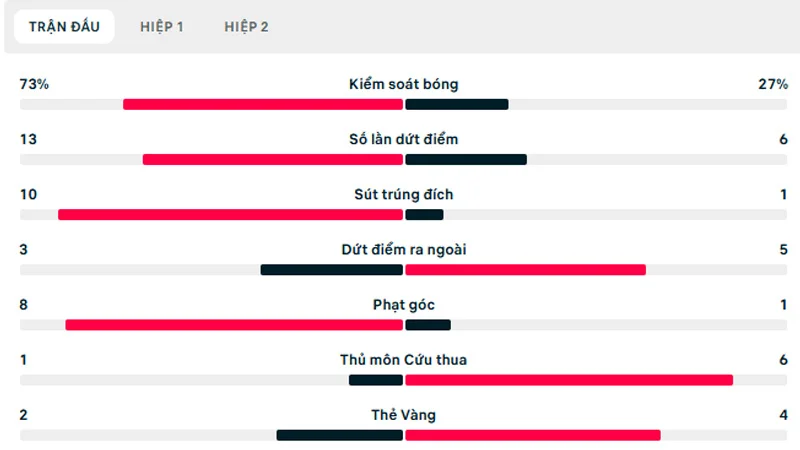The width and height of the screenshot is (800, 450).
Task: Click the red Dứt điểm ra ngoài bar
Action: click(526, 269)
